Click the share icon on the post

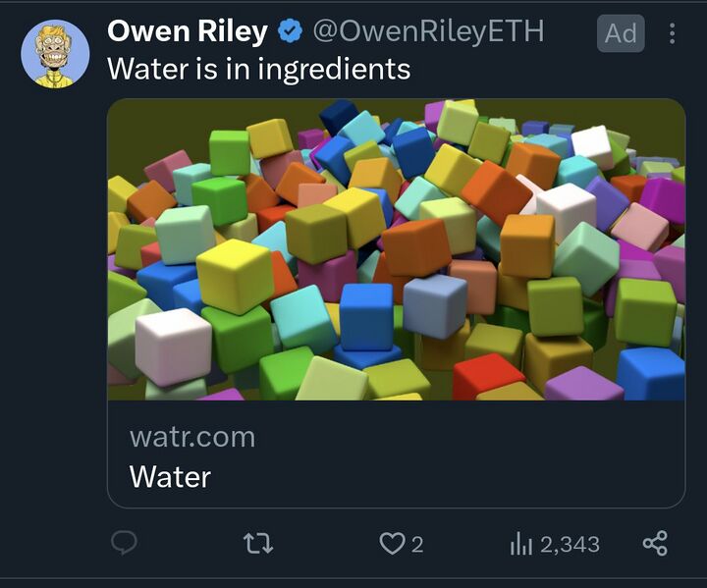point(655,543)
